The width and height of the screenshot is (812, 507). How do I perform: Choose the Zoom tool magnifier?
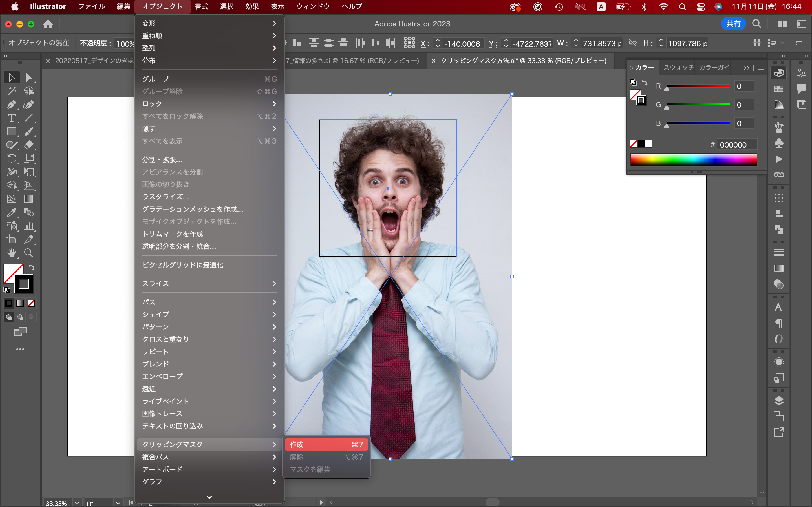tap(29, 253)
